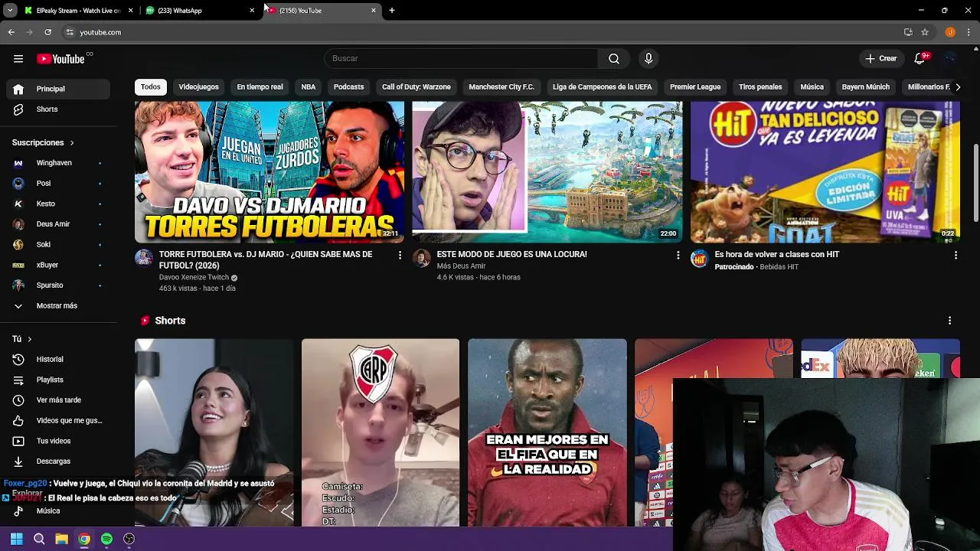Open Historial in the sidebar

point(58,360)
